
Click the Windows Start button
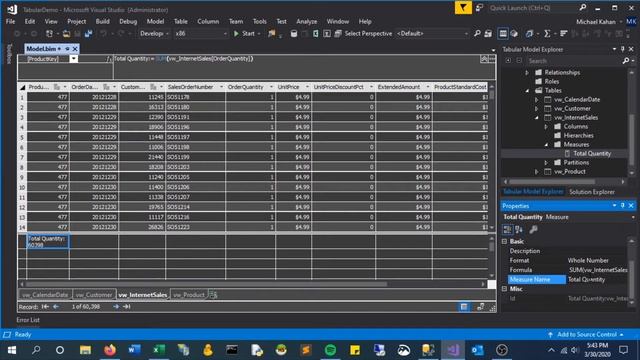[x=12, y=350]
